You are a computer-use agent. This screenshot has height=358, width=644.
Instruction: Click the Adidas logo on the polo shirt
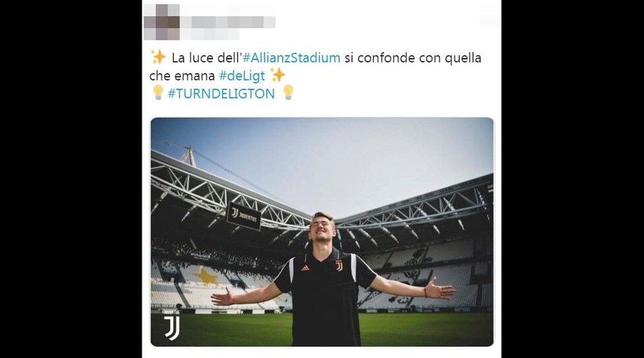(305, 268)
